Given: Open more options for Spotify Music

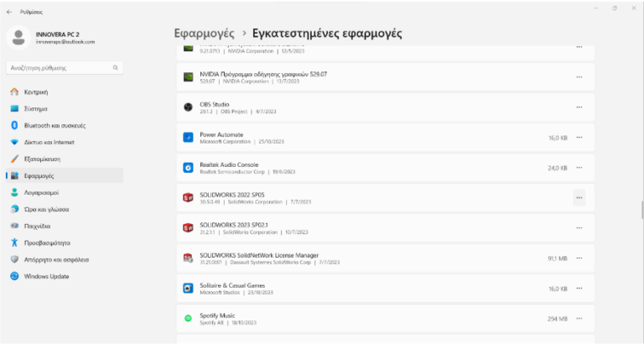Looking at the screenshot, I should click(x=579, y=319).
